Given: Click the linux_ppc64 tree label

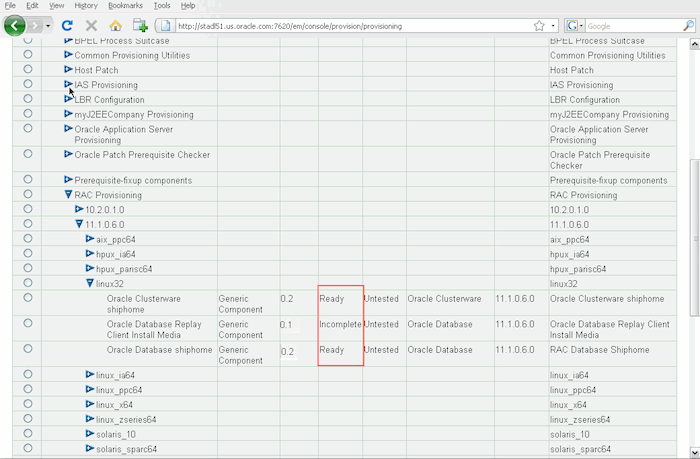Looking at the screenshot, I should [x=119, y=390].
